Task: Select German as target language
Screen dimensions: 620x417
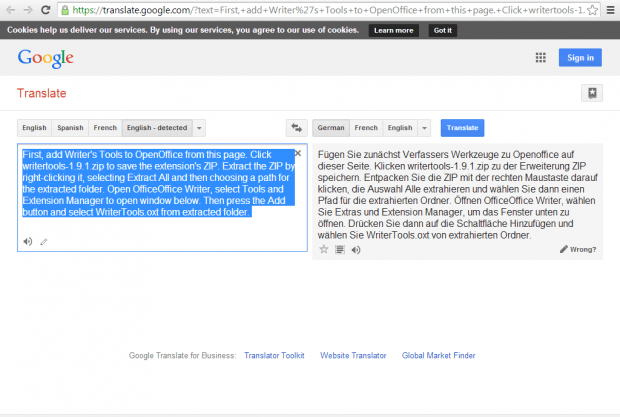Action: (x=331, y=128)
